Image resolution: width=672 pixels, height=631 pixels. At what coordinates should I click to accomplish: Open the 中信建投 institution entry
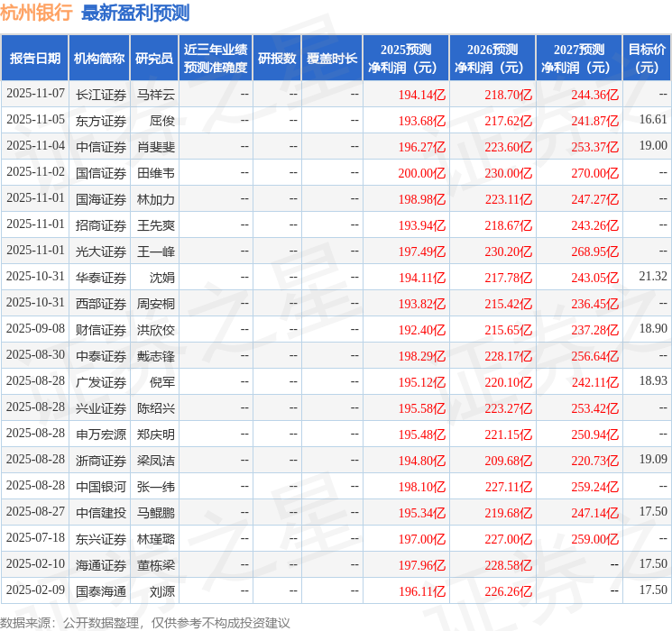click(x=101, y=512)
